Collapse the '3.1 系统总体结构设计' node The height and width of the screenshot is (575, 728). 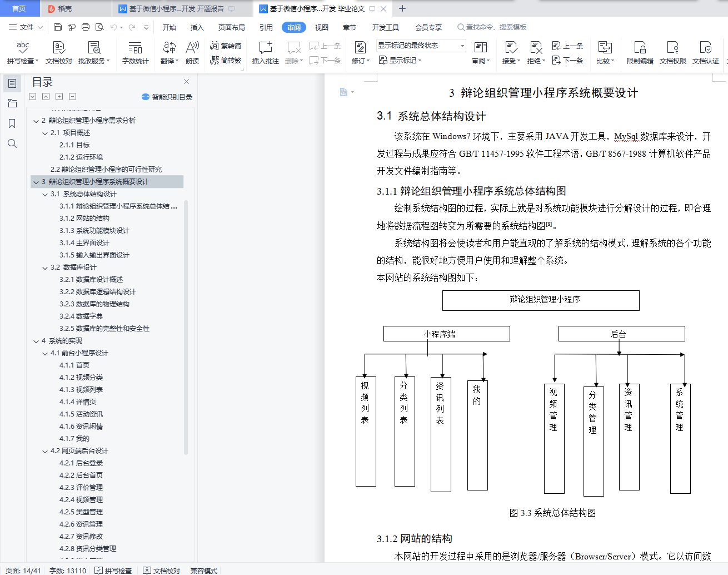(x=45, y=194)
